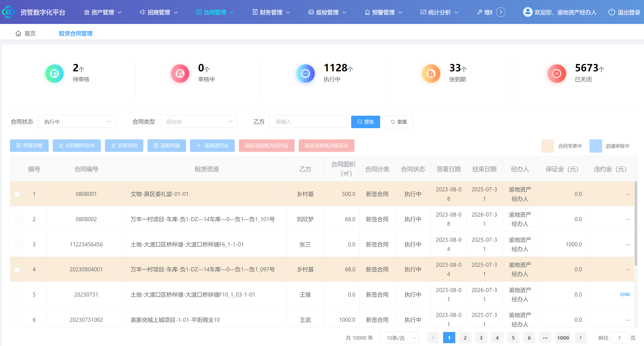The height and width of the screenshot is (346, 644).
Task: Click the right arrow to scroll menu
Action: point(501,12)
